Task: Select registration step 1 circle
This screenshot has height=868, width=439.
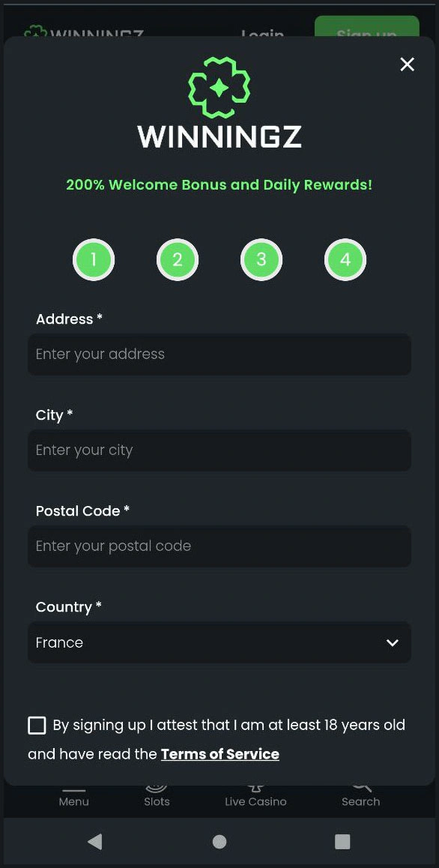Action: pyautogui.click(x=94, y=259)
